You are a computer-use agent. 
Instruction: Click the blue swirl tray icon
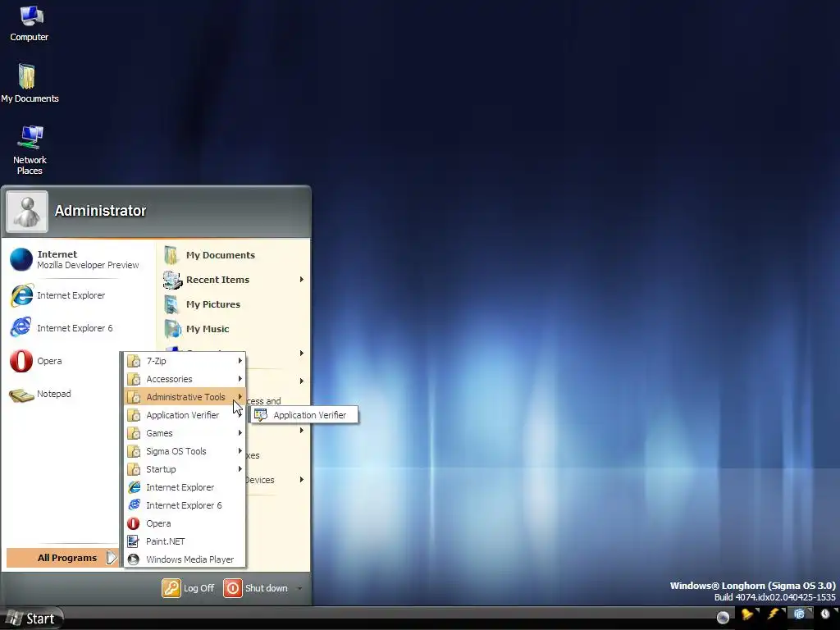click(x=799, y=614)
